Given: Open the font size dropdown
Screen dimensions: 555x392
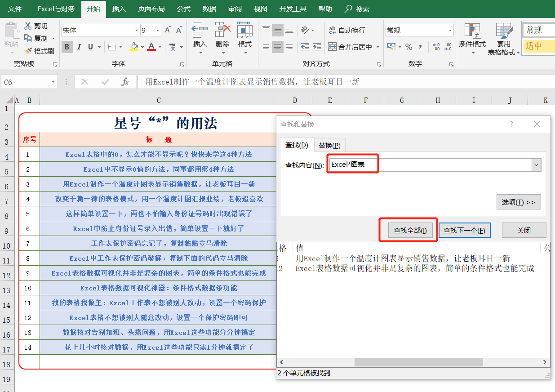Looking at the screenshot, I should click(x=158, y=30).
